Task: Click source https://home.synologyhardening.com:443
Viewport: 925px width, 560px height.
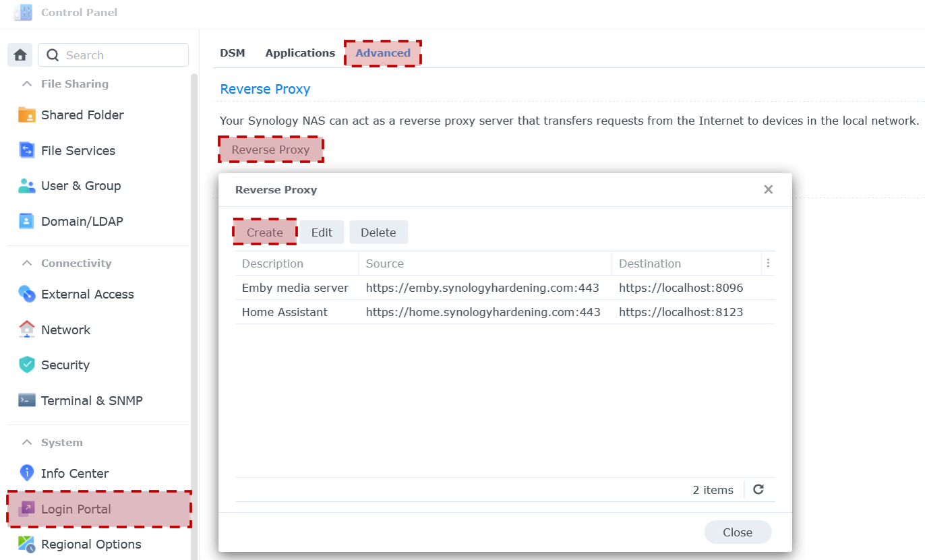Action: click(x=483, y=312)
